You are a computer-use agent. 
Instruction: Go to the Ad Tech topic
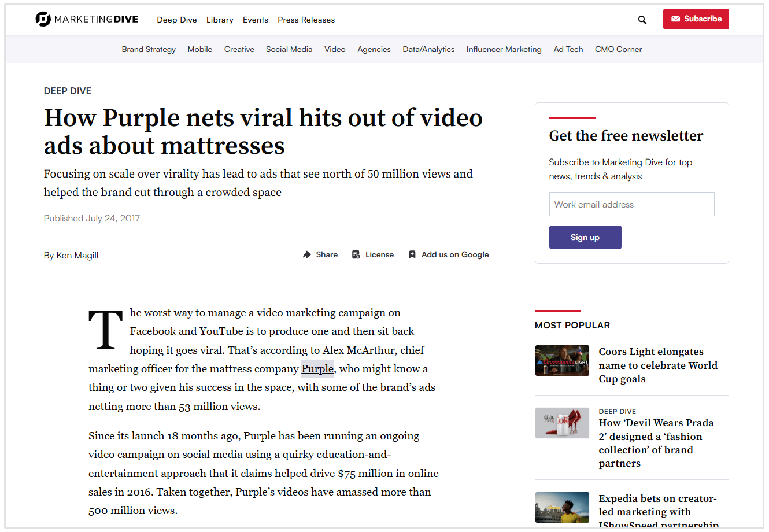568,49
